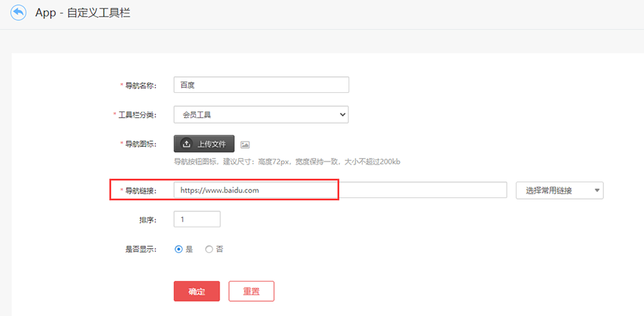
Task: Click the 排序 label
Action: (148, 219)
